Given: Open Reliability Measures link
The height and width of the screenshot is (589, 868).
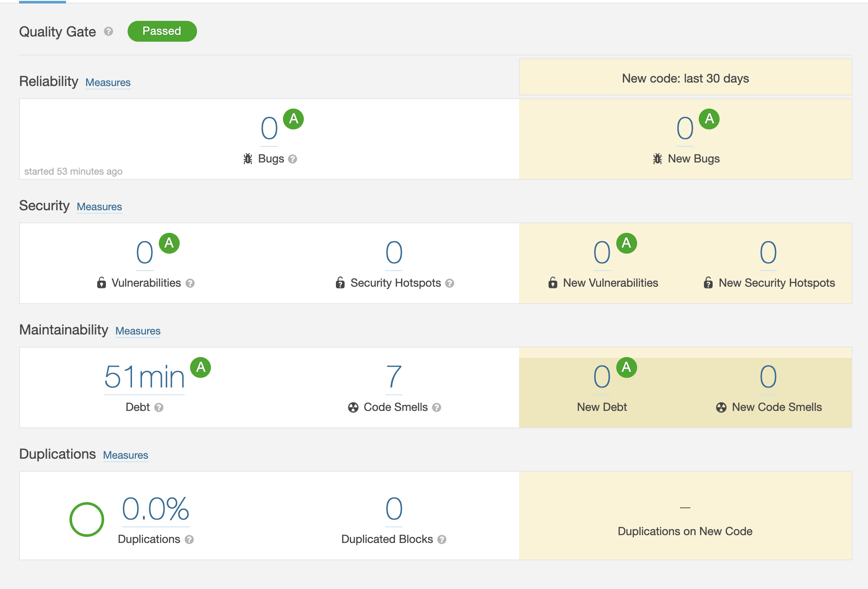Looking at the screenshot, I should [x=108, y=83].
